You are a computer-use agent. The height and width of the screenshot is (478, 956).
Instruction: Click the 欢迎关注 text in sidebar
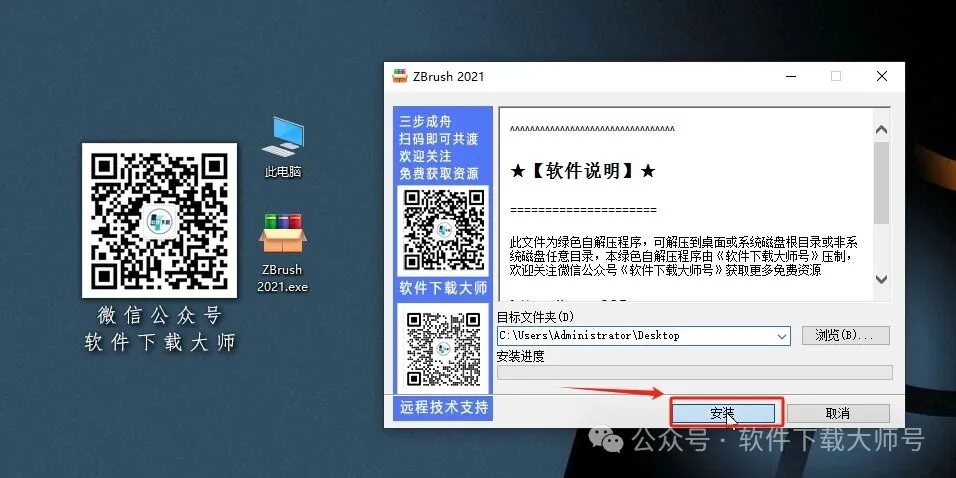(426, 156)
